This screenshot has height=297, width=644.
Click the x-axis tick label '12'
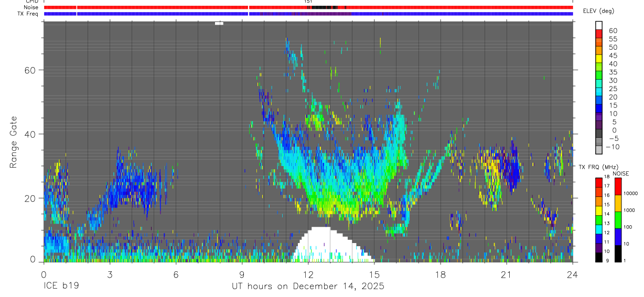308,274
